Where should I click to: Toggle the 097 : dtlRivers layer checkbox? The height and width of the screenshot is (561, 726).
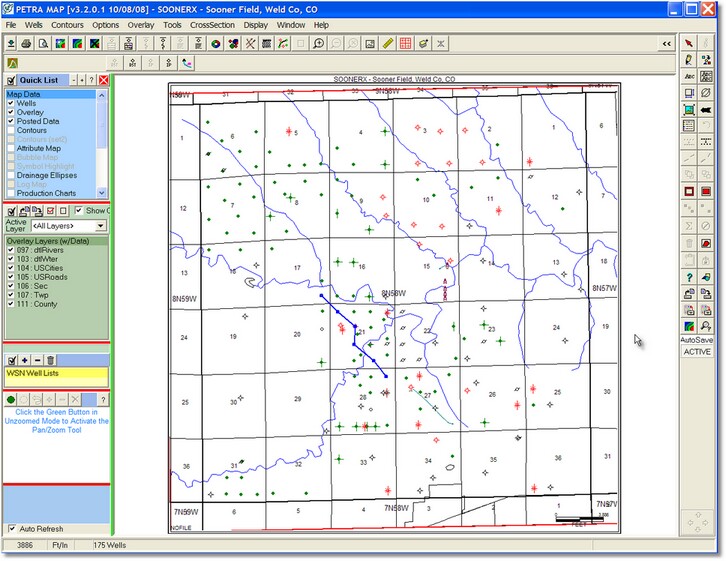pyautogui.click(x=11, y=250)
